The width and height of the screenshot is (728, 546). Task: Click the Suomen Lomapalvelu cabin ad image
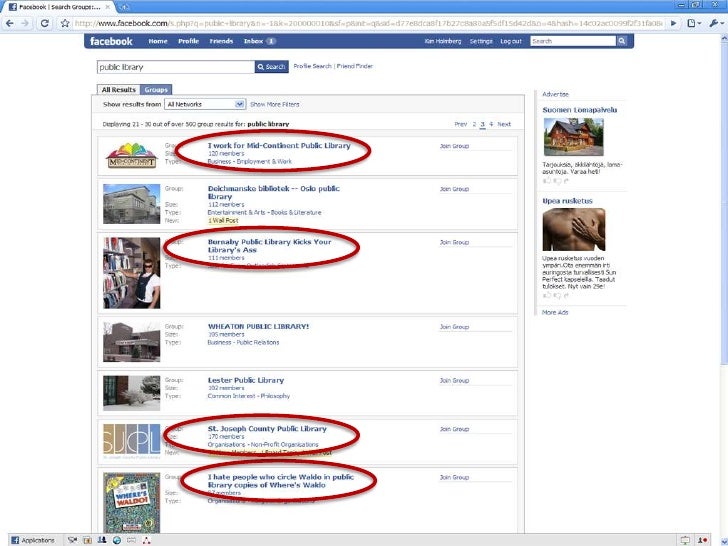[x=573, y=136]
